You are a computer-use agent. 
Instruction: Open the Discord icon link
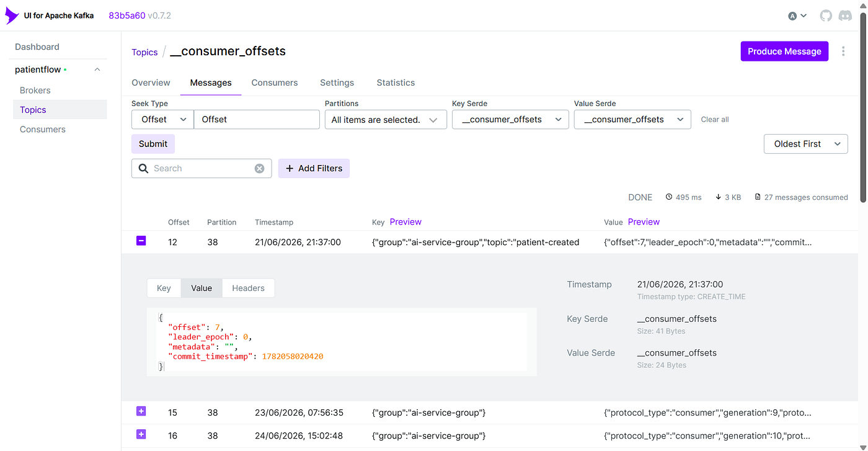(x=845, y=16)
